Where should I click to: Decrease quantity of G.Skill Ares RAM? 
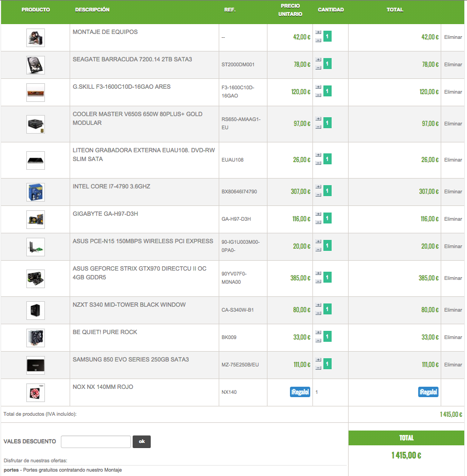(318, 95)
